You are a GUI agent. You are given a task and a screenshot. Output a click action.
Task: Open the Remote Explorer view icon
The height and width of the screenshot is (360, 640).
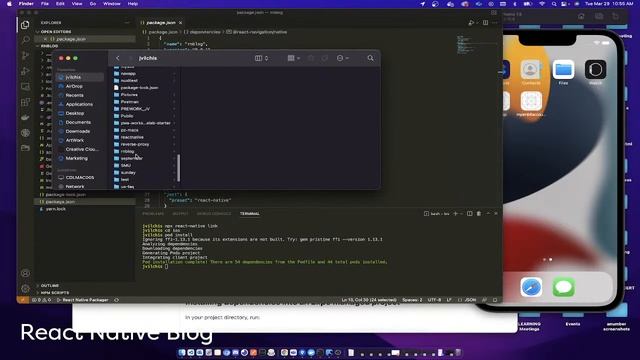pyautogui.click(x=25, y=86)
